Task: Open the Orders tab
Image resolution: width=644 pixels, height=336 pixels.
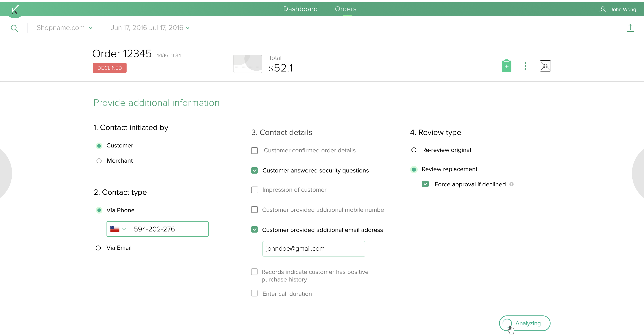Action: click(345, 9)
